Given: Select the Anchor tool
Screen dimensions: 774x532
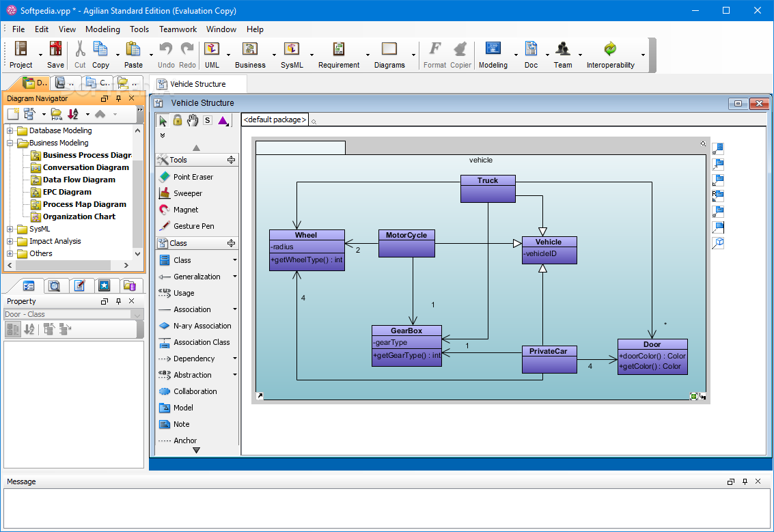Looking at the screenshot, I should pos(185,440).
